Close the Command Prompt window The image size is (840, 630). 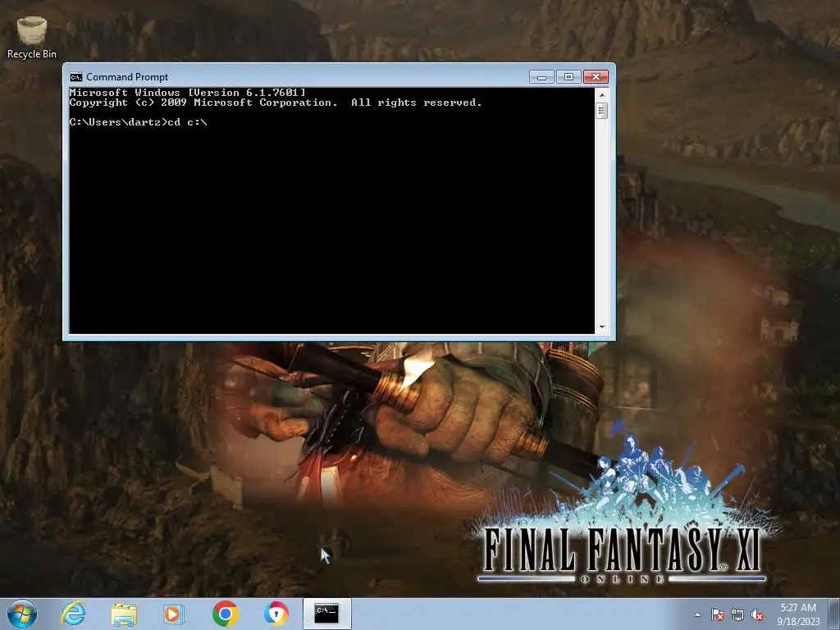tap(596, 77)
